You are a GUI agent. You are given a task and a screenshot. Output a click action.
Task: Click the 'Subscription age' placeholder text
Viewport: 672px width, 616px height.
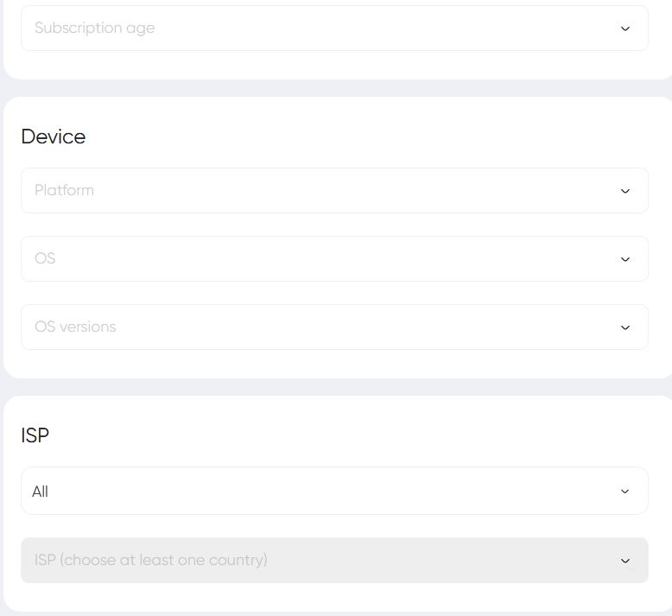pos(95,28)
